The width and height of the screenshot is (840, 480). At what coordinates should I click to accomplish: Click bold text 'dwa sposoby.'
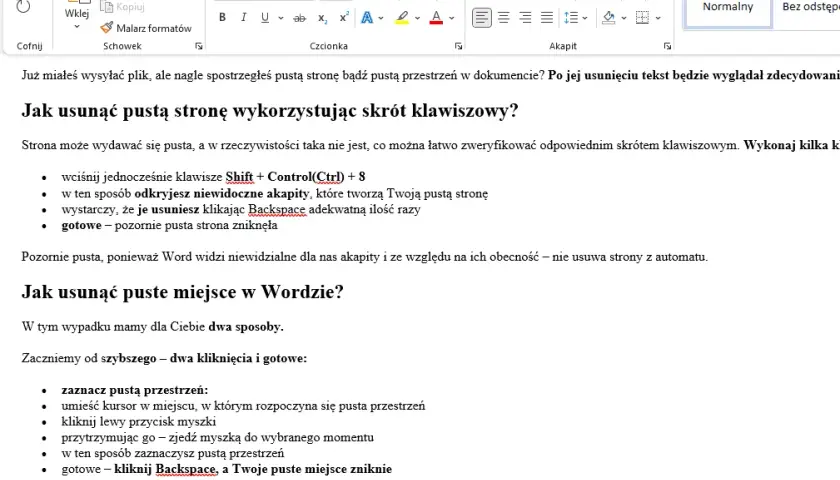tap(246, 327)
